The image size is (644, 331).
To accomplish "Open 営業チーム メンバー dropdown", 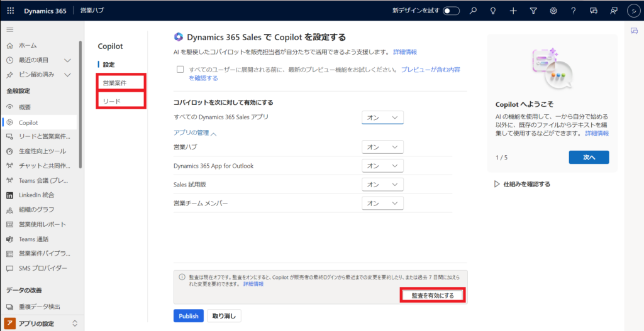I will coord(383,203).
